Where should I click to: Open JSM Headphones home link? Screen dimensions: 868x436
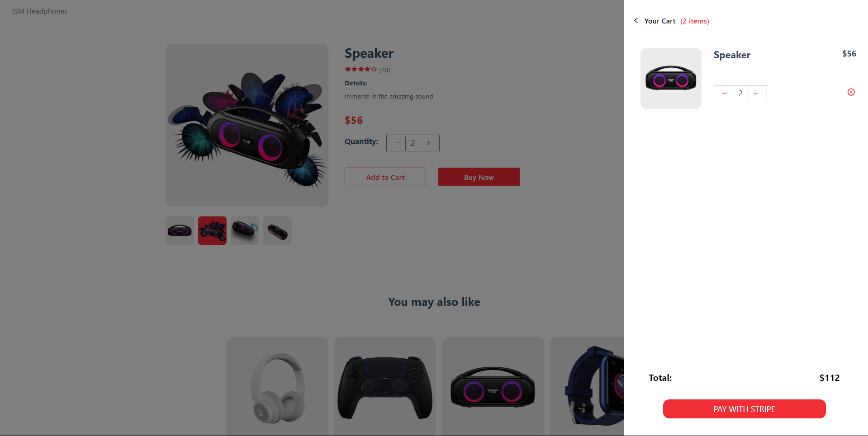click(x=39, y=11)
